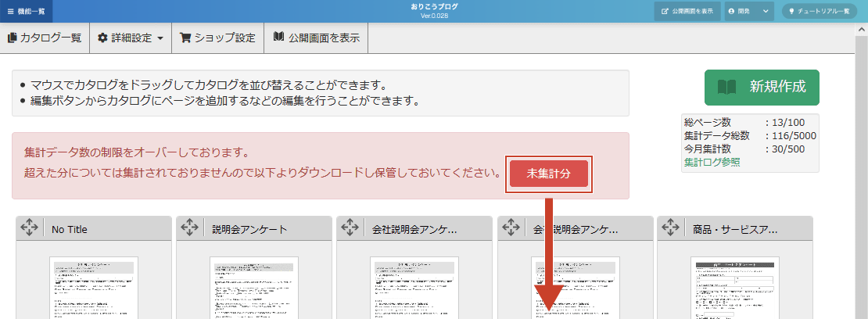Click the move icon on 説明会アンケート catalog
The height and width of the screenshot is (319, 868).
point(189,228)
